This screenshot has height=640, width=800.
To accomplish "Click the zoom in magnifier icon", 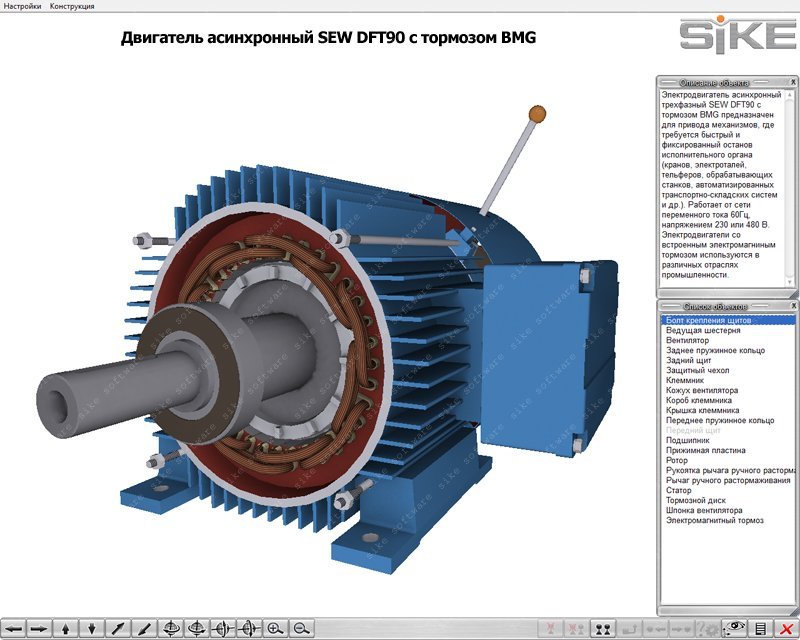I will (274, 629).
